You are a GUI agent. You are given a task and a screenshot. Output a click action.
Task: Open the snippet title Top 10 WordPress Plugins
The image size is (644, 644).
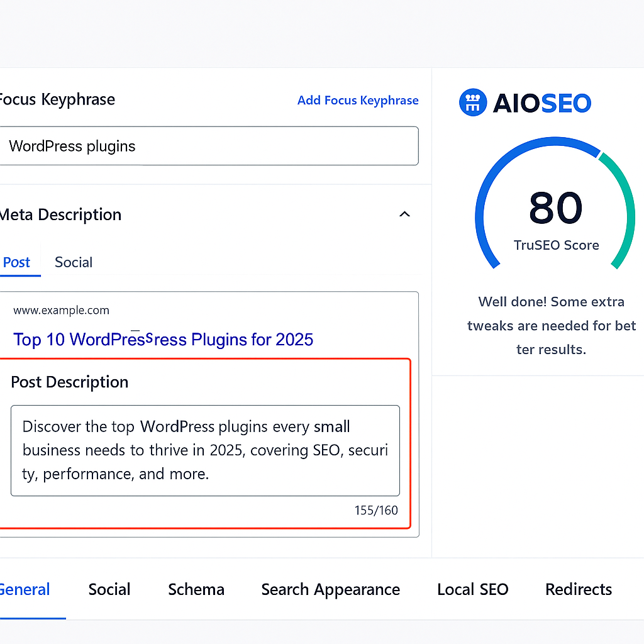pyautogui.click(x=163, y=340)
